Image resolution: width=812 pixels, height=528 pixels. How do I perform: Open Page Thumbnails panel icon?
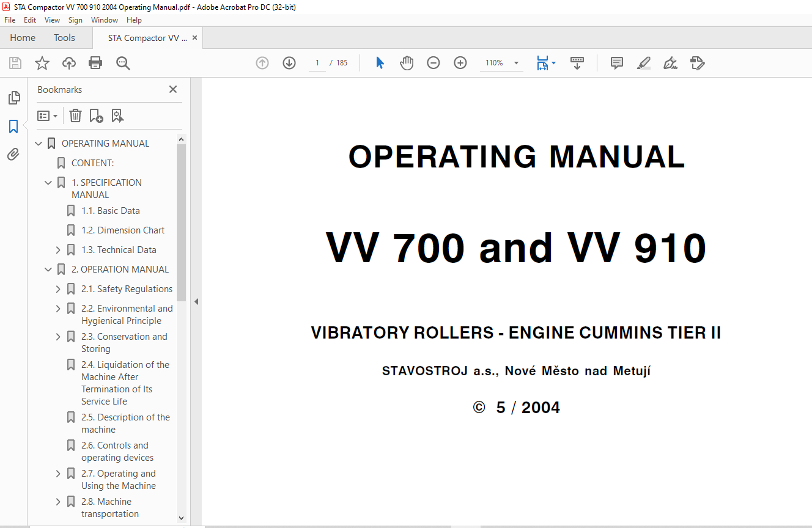(x=13, y=98)
